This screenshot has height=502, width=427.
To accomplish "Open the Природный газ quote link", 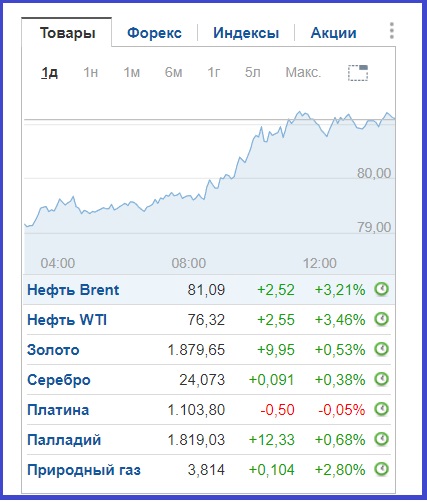I will (84, 470).
